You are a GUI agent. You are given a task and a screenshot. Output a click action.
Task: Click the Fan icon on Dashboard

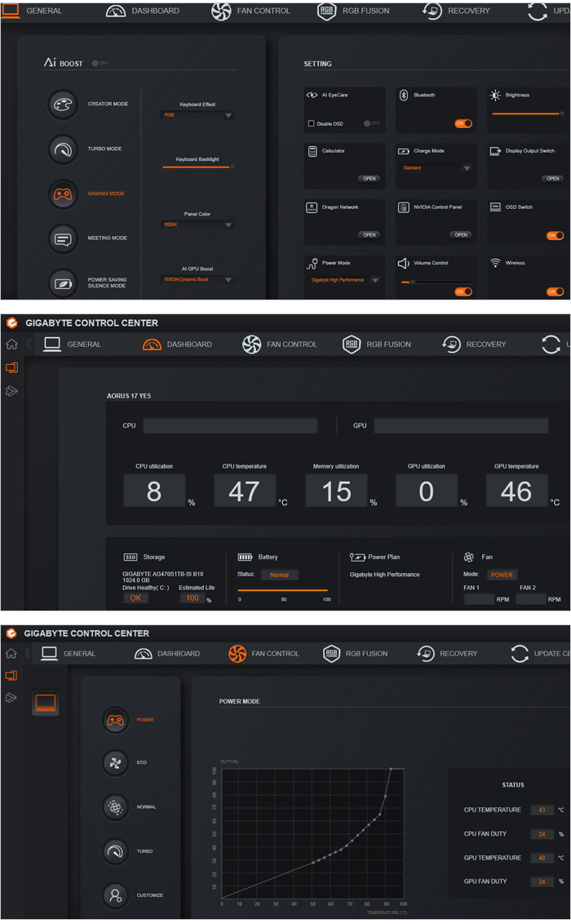[x=468, y=557]
